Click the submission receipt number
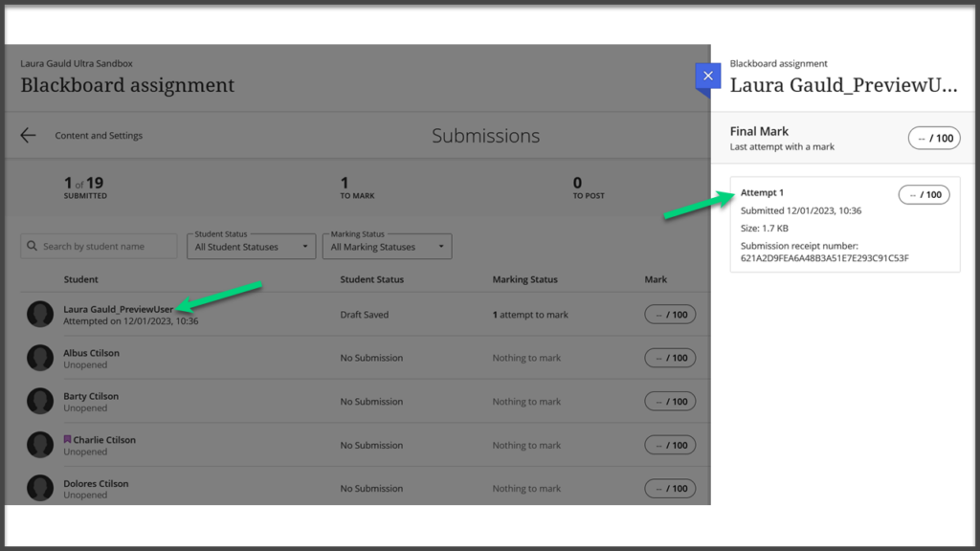 824,258
